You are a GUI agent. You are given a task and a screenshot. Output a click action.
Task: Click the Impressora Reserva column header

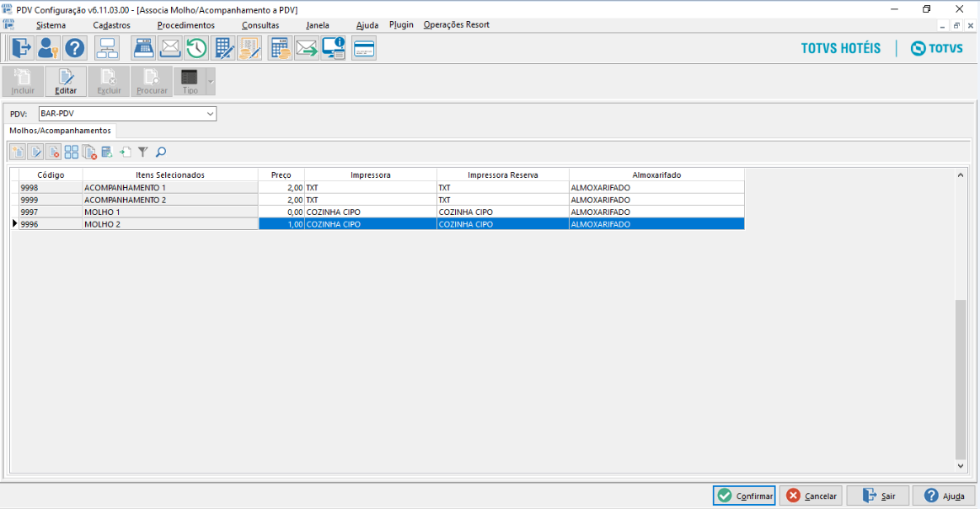(x=502, y=175)
